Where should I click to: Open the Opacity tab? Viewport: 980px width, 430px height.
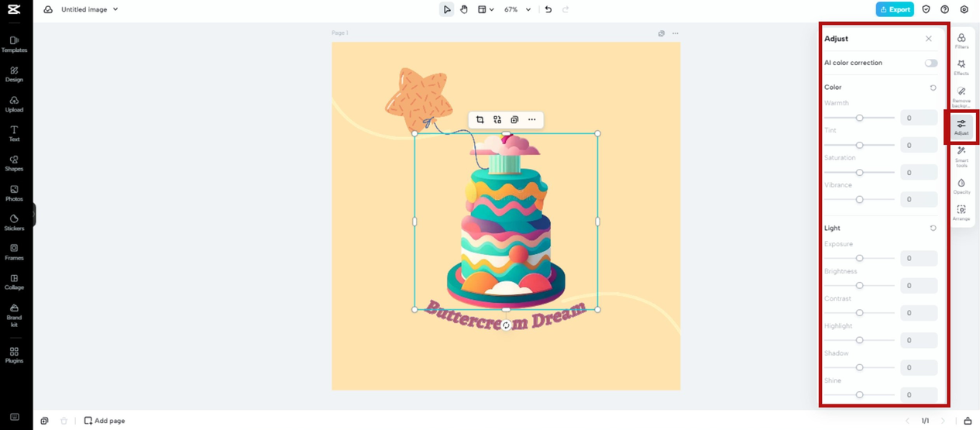tap(961, 186)
